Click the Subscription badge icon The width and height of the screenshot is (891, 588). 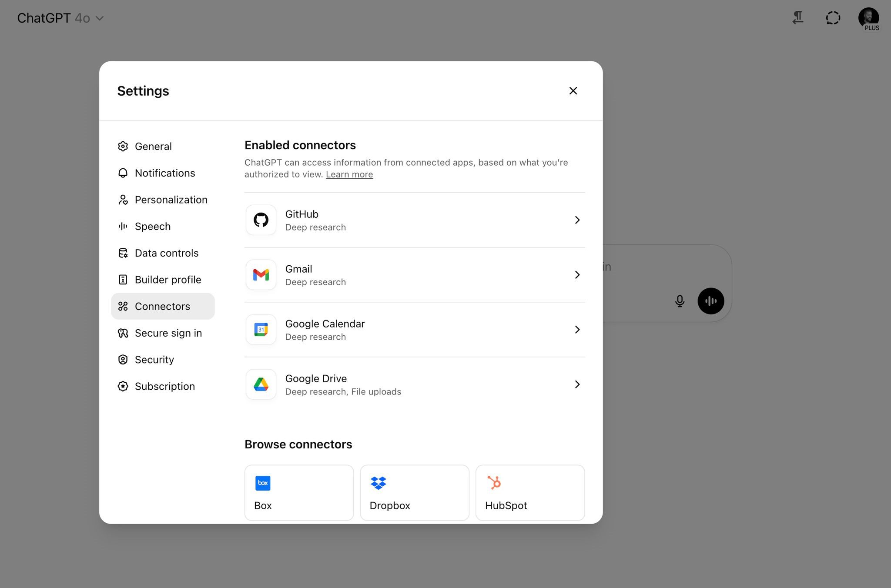point(123,386)
